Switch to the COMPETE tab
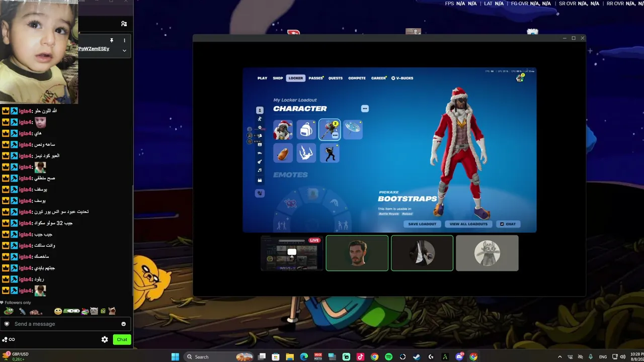 click(357, 78)
